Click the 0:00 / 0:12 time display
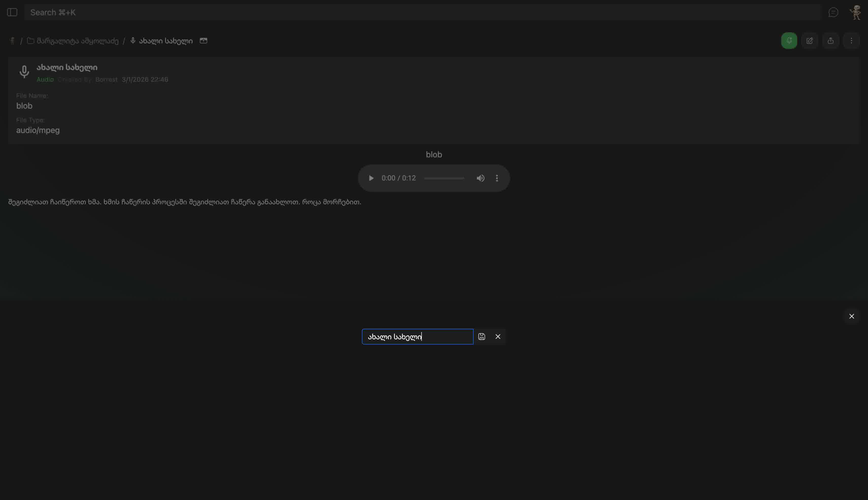 [399, 178]
